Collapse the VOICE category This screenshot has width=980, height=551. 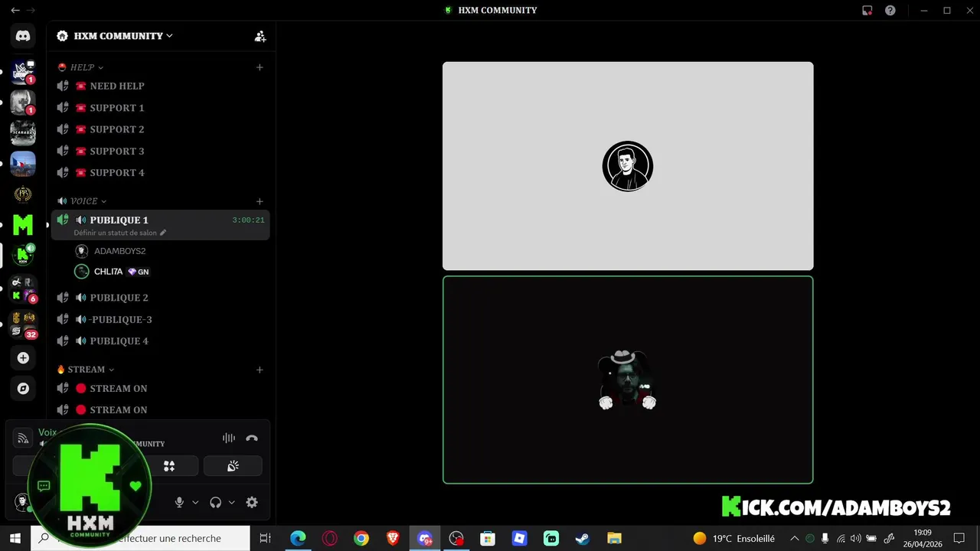click(83, 201)
